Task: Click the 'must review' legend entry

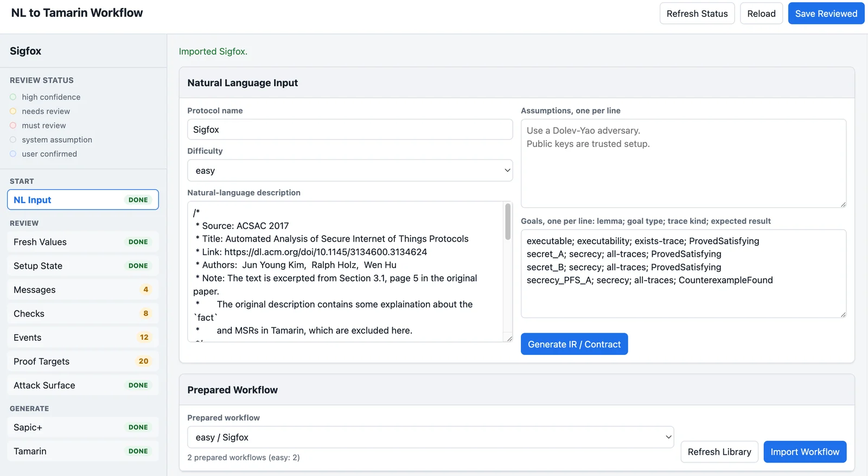Action: coord(38,125)
